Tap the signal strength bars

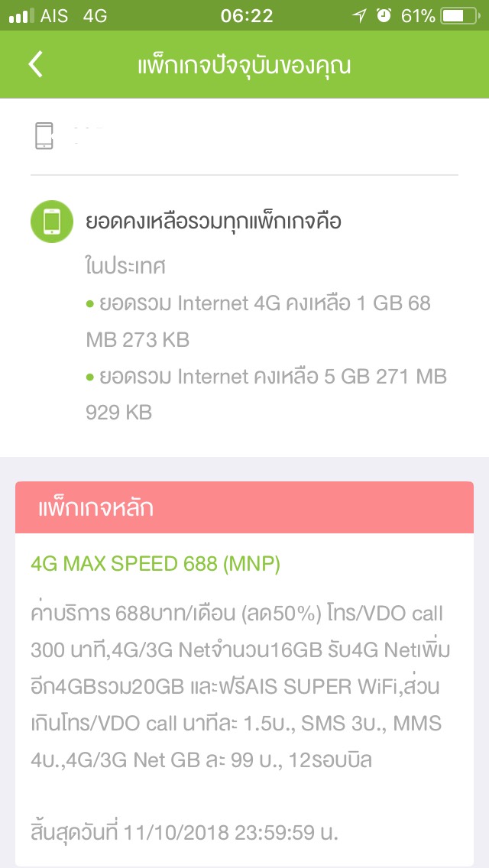tap(21, 16)
